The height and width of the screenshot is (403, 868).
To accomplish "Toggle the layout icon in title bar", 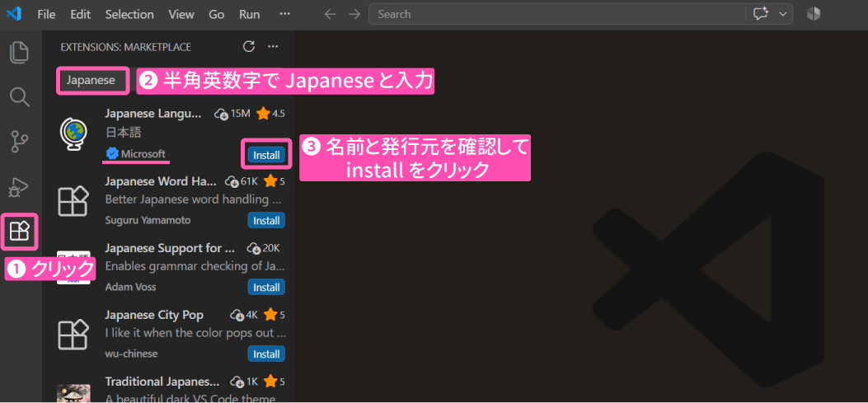I will (814, 14).
